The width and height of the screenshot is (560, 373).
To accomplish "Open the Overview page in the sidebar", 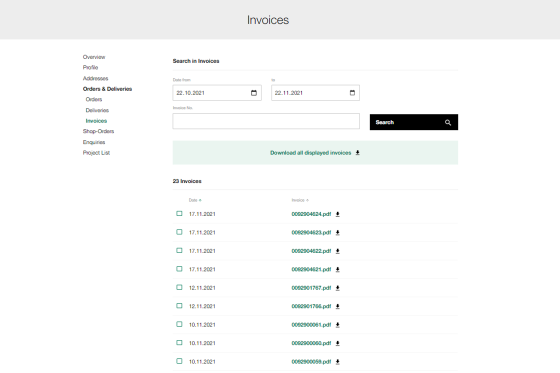I will pyautogui.click(x=94, y=57).
